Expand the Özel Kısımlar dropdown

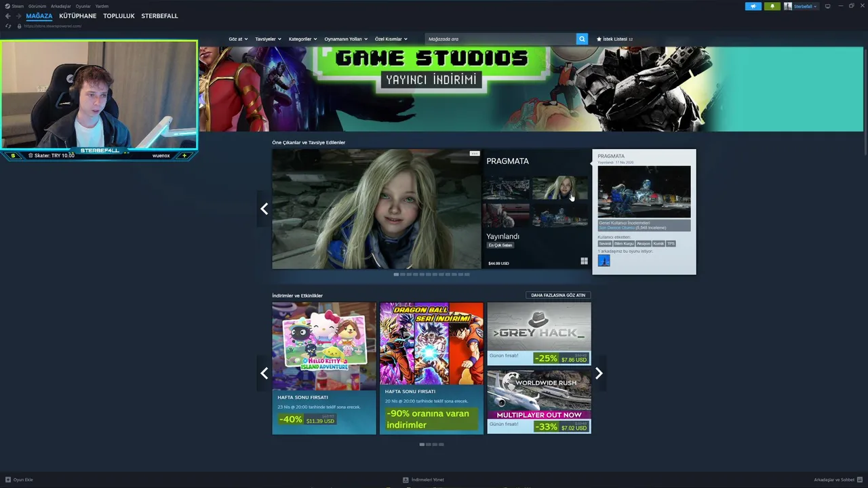[391, 39]
